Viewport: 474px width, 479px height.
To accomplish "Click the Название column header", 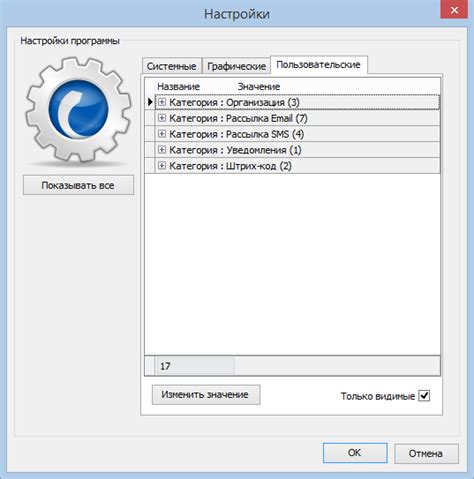I will tap(179, 87).
